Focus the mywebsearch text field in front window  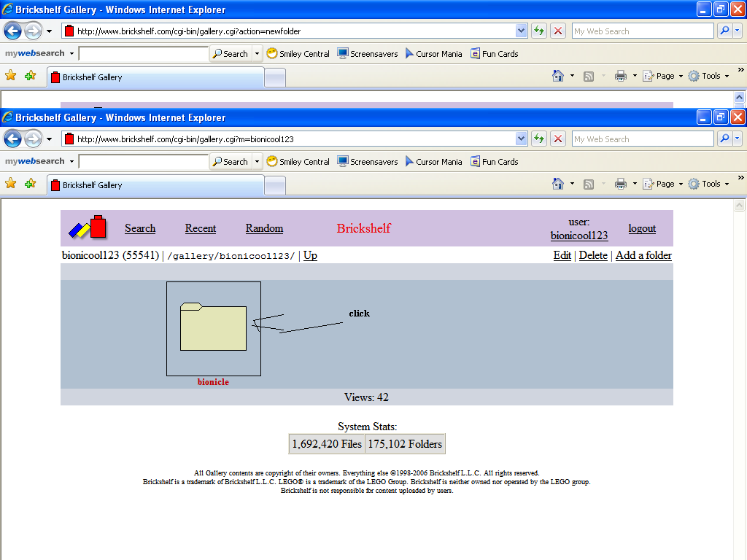[144, 161]
